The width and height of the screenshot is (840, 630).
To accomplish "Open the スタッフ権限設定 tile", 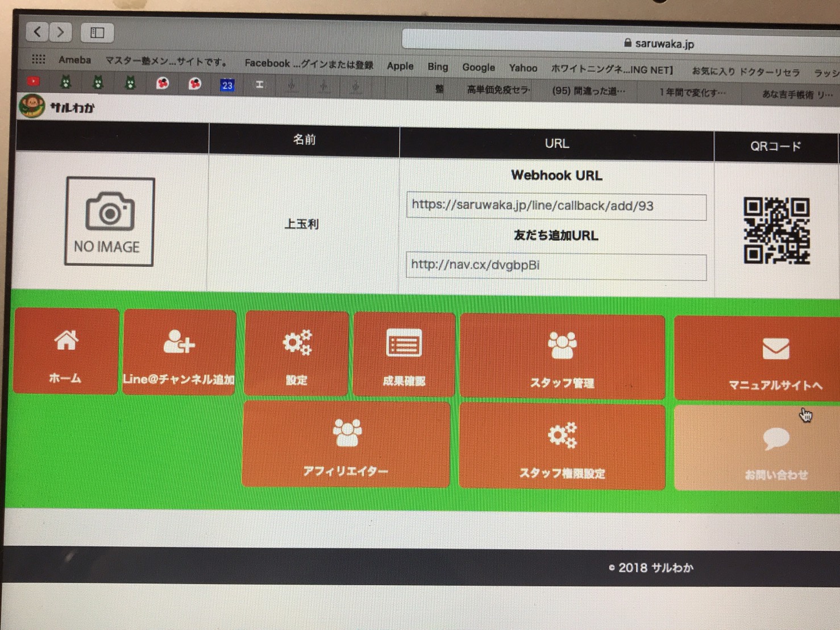I will 562,447.
